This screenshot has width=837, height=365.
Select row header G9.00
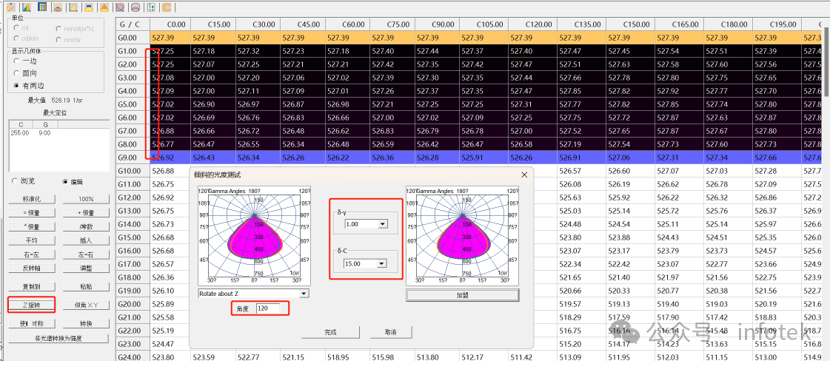click(x=132, y=157)
